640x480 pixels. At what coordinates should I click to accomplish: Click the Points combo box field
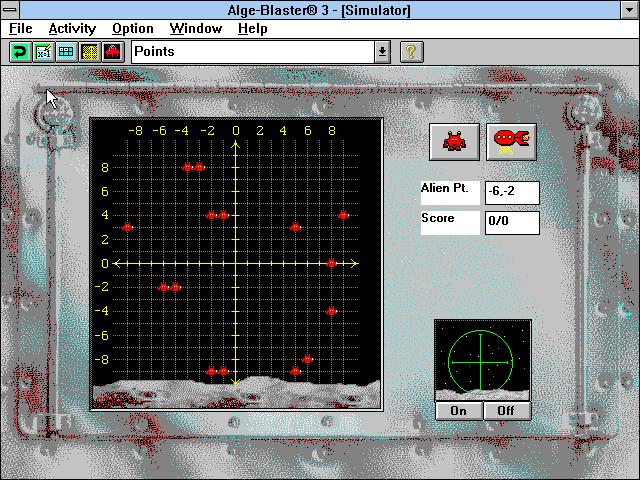click(253, 52)
